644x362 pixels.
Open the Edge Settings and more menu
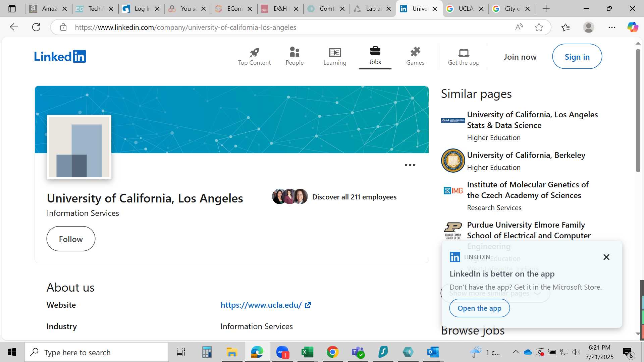click(x=612, y=27)
